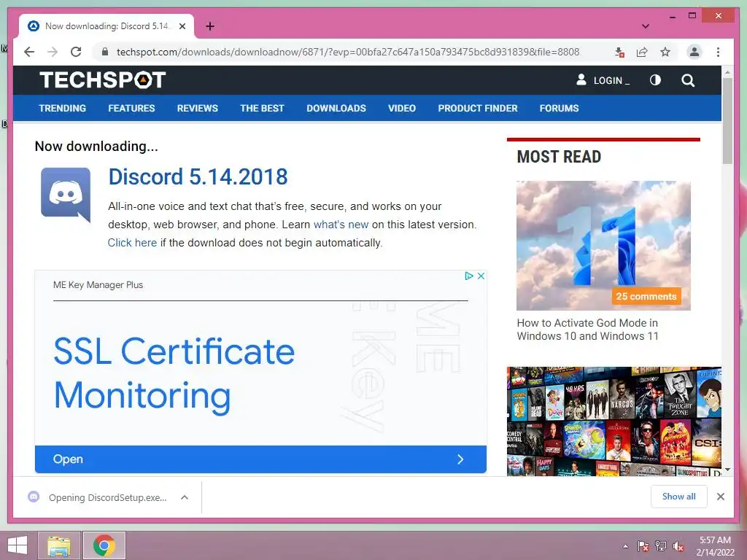The image size is (747, 560).
Task: Open THE BEST menu
Action: [x=262, y=108]
